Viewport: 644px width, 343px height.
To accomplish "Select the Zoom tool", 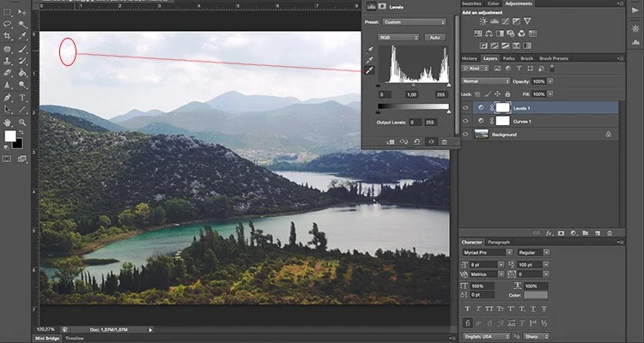I will 22,123.
